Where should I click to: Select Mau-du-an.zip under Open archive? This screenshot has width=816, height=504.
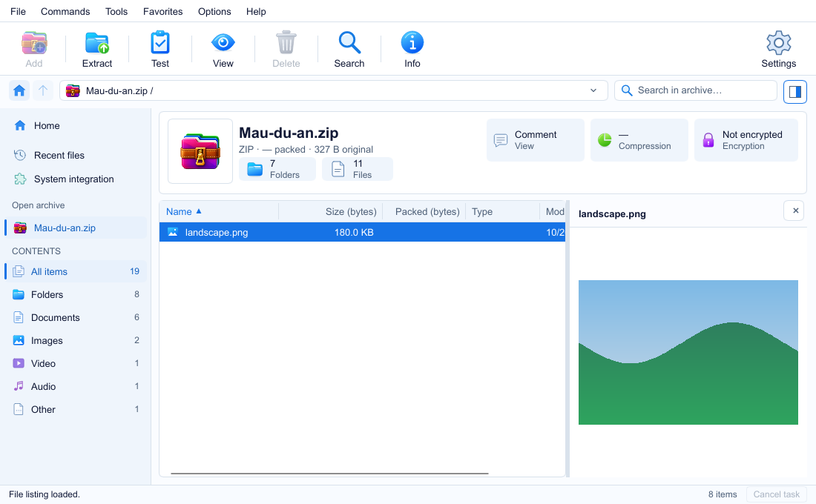tap(76, 228)
